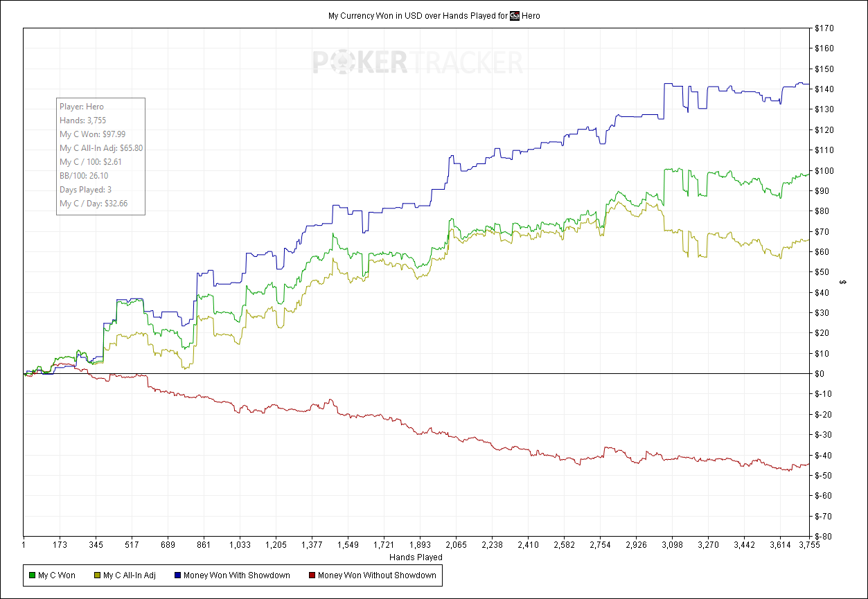The height and width of the screenshot is (599, 868).
Task: Click the Hero site icon in chart title
Action: (x=515, y=15)
